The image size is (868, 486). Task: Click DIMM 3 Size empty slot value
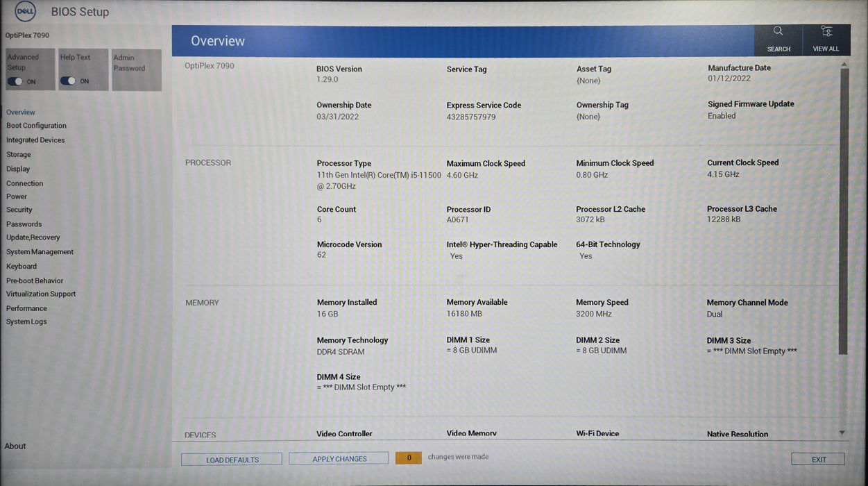(x=752, y=351)
